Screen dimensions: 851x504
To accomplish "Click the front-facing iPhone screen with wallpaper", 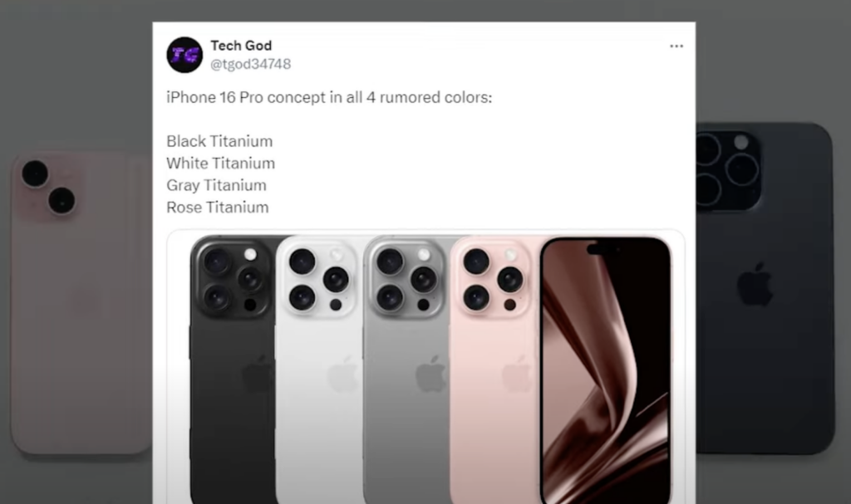I will (x=606, y=370).
